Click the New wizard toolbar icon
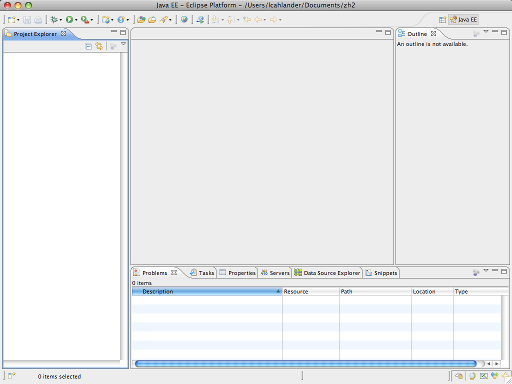Image resolution: width=512 pixels, height=384 pixels. (x=11, y=20)
